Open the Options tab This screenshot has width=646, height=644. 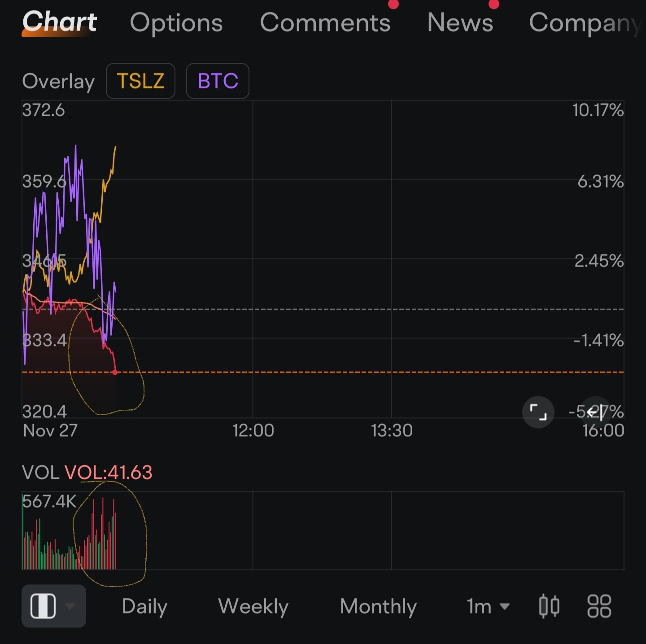pos(176,22)
